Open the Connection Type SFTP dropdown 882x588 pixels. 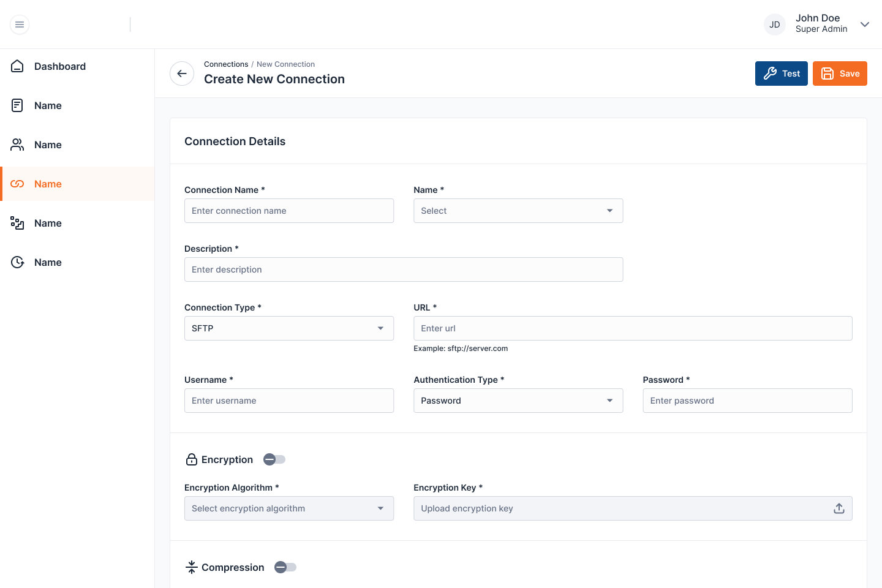[289, 328]
